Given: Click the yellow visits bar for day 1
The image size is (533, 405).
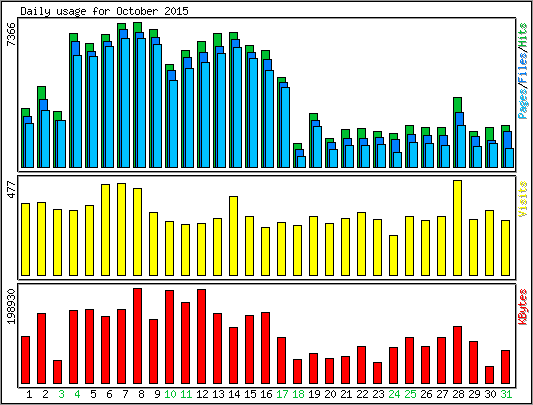Looking at the screenshot, I should pyautogui.click(x=25, y=239).
